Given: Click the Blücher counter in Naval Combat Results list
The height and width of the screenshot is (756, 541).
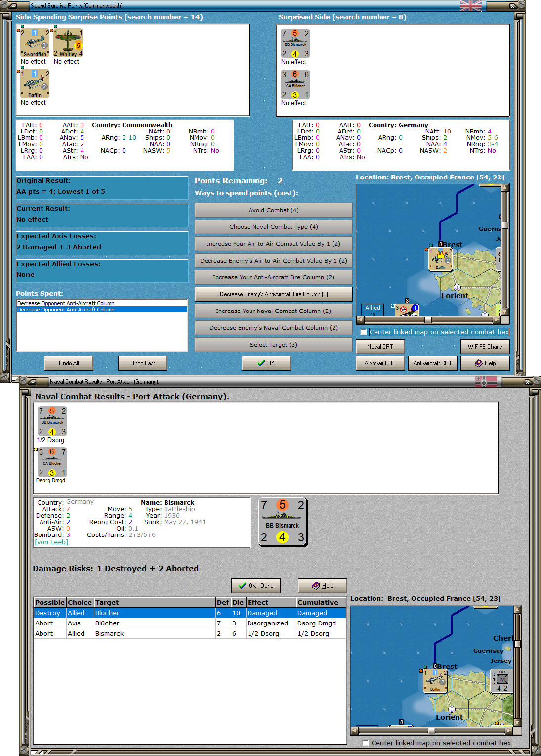Looking at the screenshot, I should pyautogui.click(x=52, y=462).
